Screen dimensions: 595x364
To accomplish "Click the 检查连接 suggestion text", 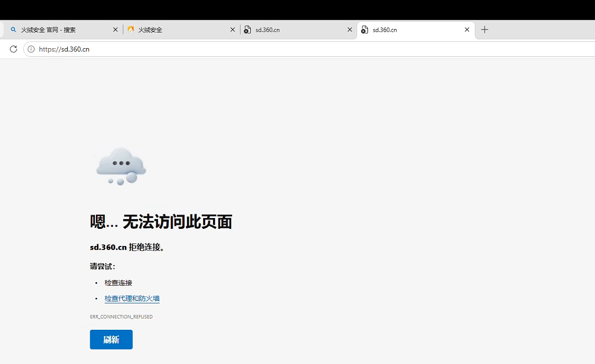I will 118,283.
